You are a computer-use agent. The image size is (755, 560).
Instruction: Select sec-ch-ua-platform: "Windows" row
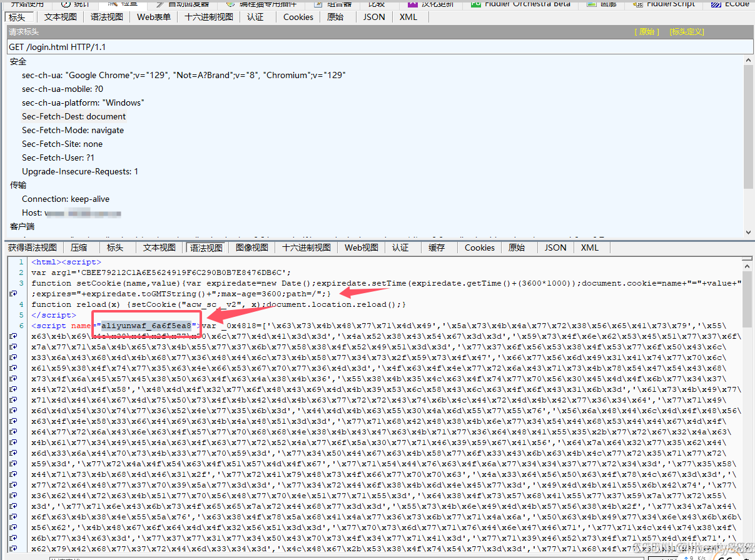(x=83, y=102)
